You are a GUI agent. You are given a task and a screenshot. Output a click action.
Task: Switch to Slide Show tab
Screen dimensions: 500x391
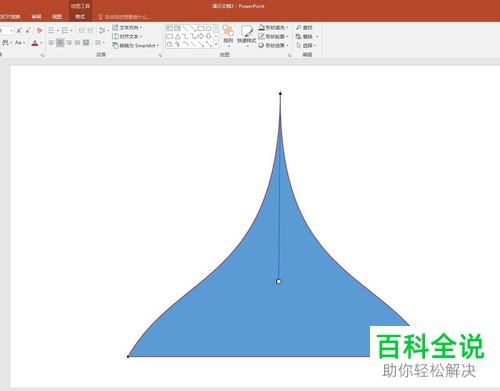(x=10, y=17)
